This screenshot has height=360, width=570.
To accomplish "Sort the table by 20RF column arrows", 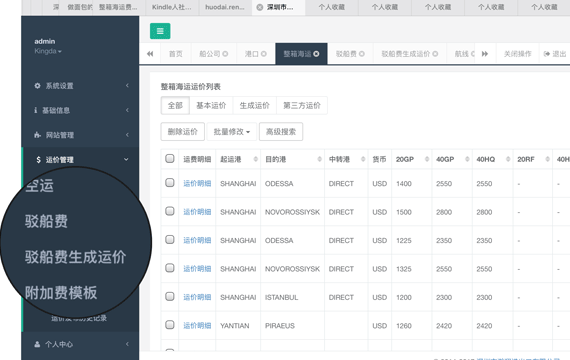I will click(547, 159).
